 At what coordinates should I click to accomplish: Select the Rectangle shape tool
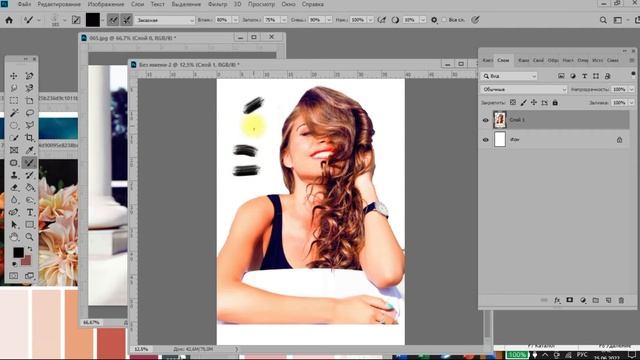click(29, 224)
